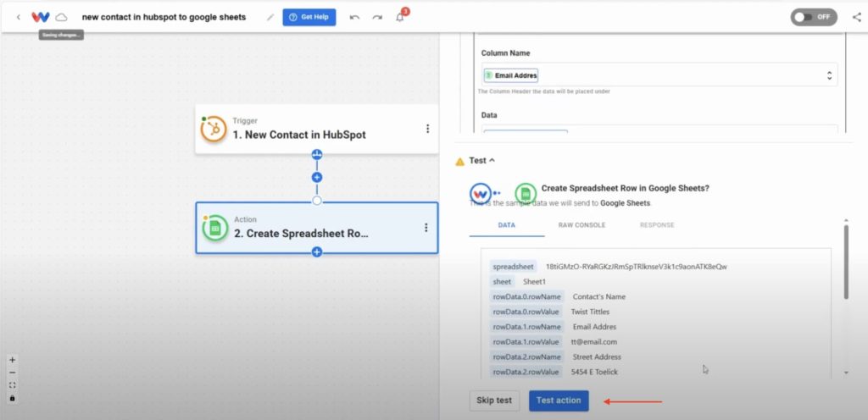Image resolution: width=868 pixels, height=420 pixels.
Task: Click the 5454 E Toelick value
Action: [x=594, y=373]
